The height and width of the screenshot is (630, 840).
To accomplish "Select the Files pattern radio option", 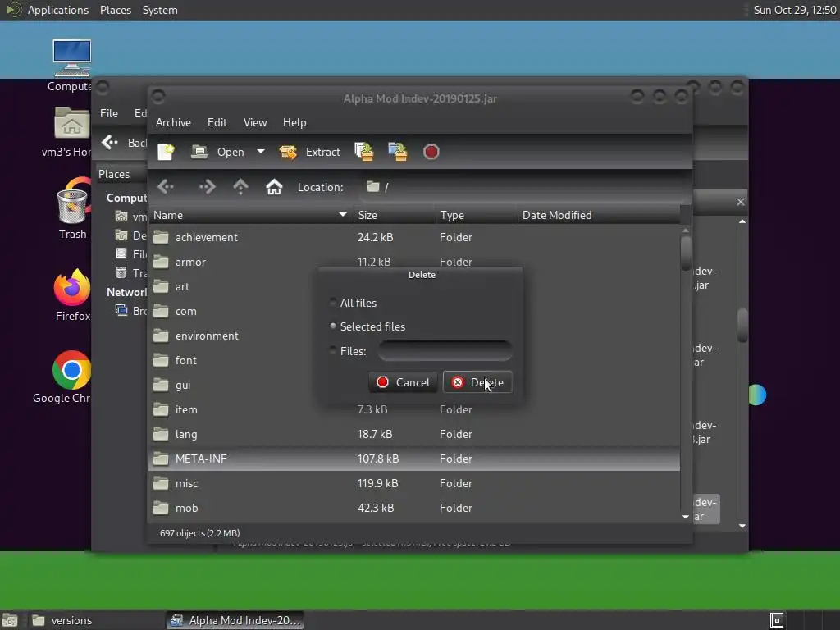I will [x=333, y=351].
